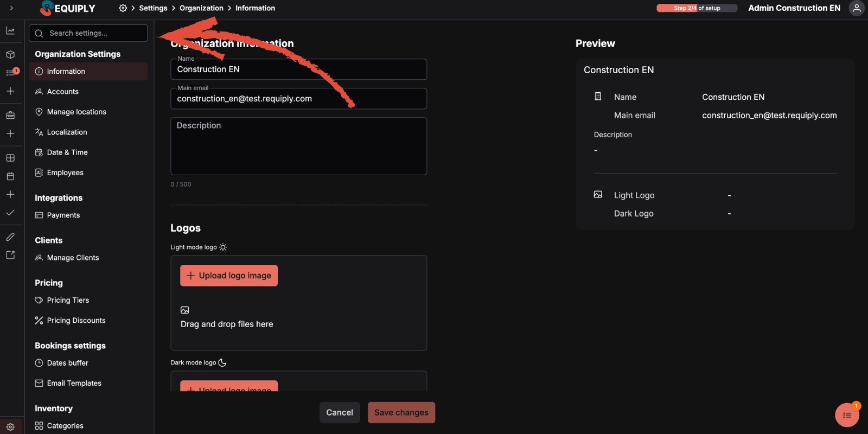Select Information in settings menu
This screenshot has height=434, width=868.
(x=88, y=72)
